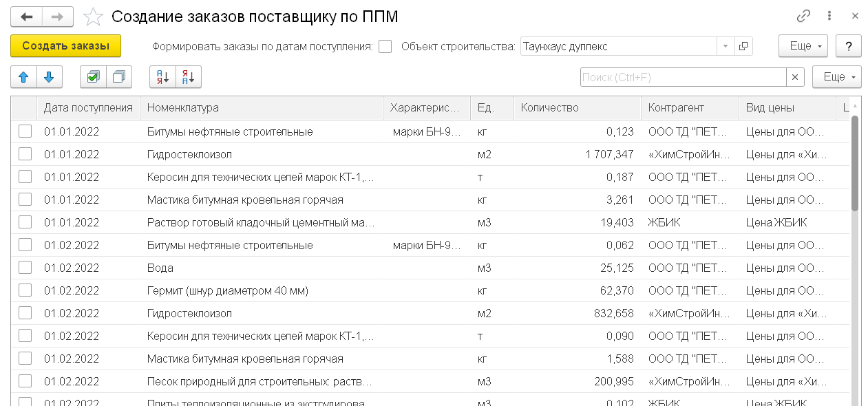Click in the Поиск (Ctrl+F) search field
This screenshot has height=406, width=868.
point(683,77)
